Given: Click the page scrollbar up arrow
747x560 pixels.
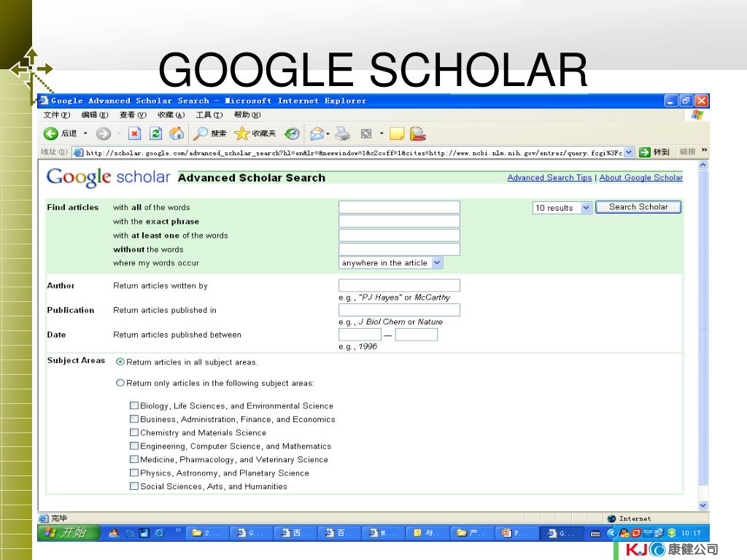Looking at the screenshot, I should pyautogui.click(x=703, y=166).
